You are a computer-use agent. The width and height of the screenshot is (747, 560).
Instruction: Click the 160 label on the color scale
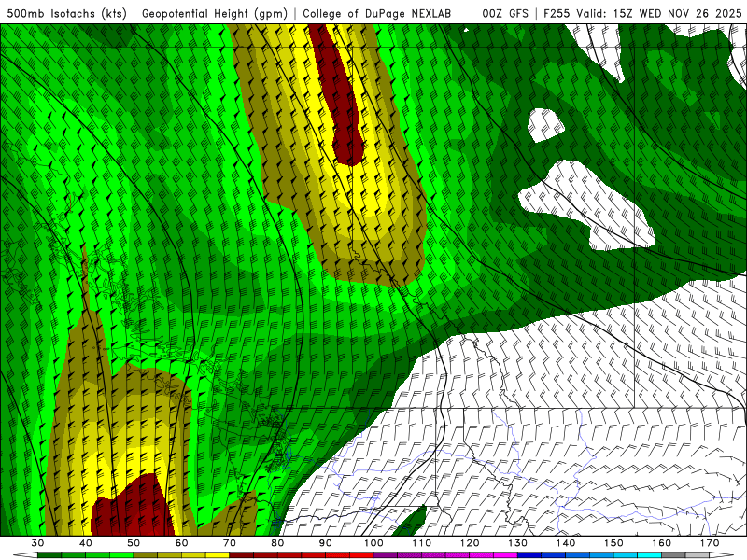pyautogui.click(x=661, y=543)
